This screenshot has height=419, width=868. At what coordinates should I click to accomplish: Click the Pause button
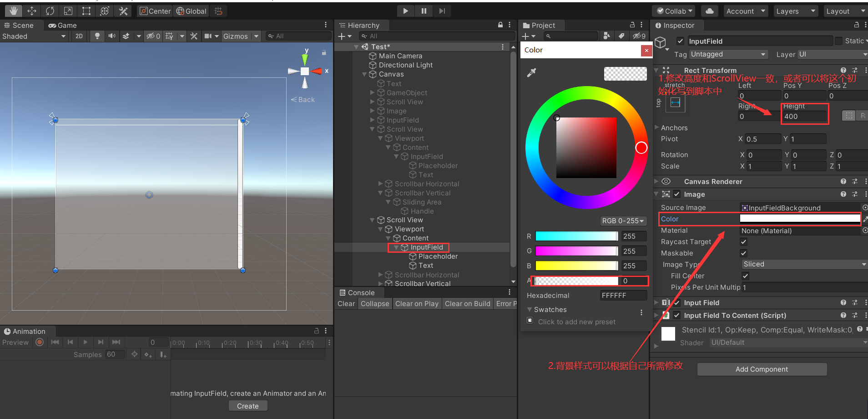point(424,11)
